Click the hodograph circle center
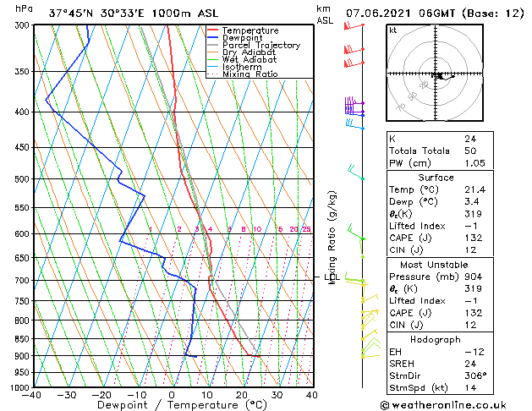 (x=436, y=74)
